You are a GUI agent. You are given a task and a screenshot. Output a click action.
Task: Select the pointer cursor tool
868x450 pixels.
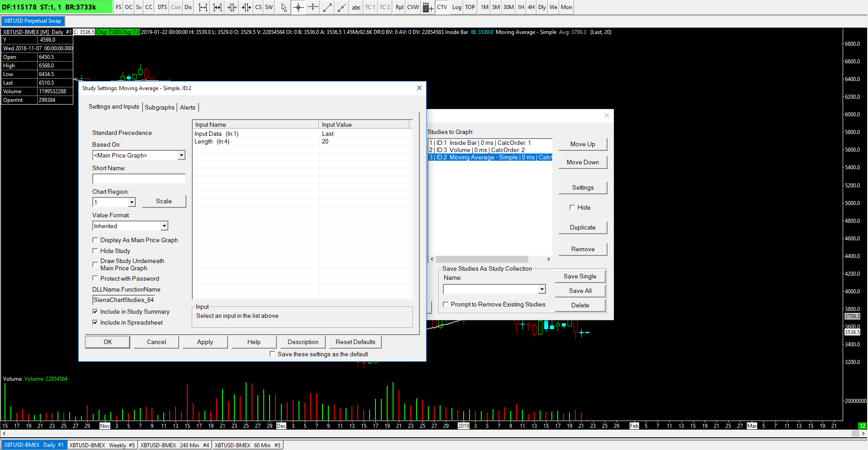(284, 7)
